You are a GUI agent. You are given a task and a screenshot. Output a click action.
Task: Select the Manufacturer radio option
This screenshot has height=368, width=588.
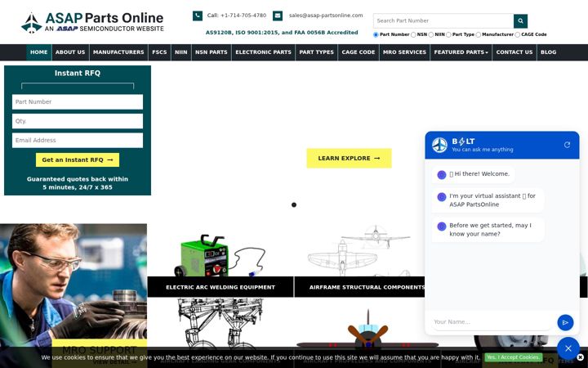[478, 34]
